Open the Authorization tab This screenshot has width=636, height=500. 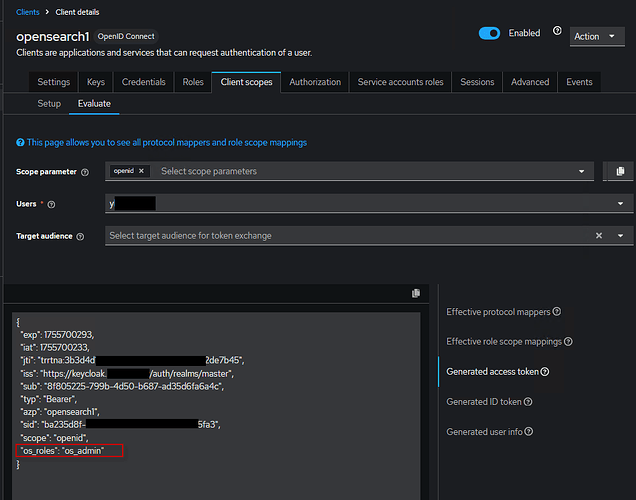coord(315,82)
